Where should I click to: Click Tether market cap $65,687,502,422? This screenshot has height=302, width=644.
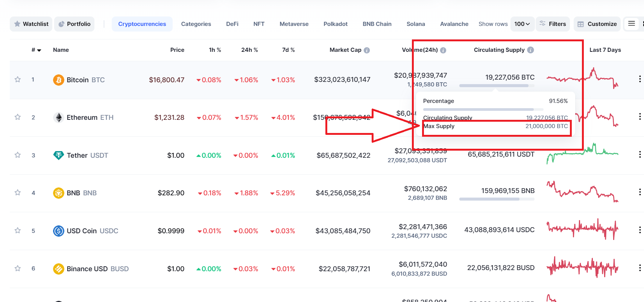[343, 156]
